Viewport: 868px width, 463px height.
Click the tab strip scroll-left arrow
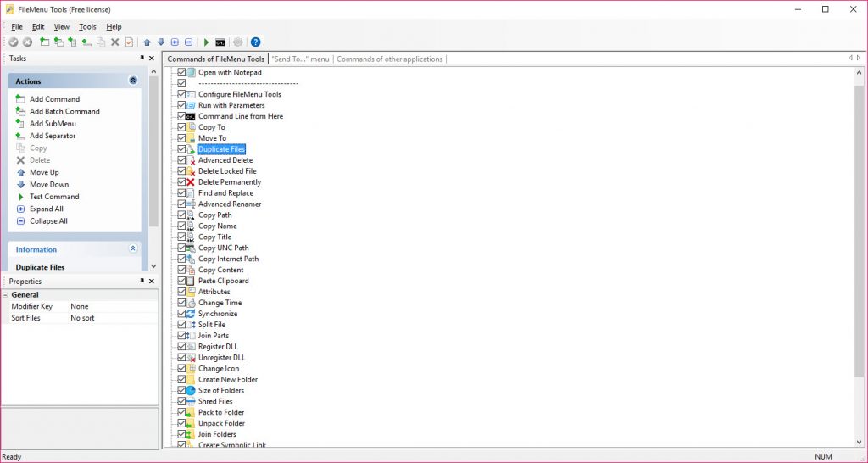pyautogui.click(x=851, y=59)
